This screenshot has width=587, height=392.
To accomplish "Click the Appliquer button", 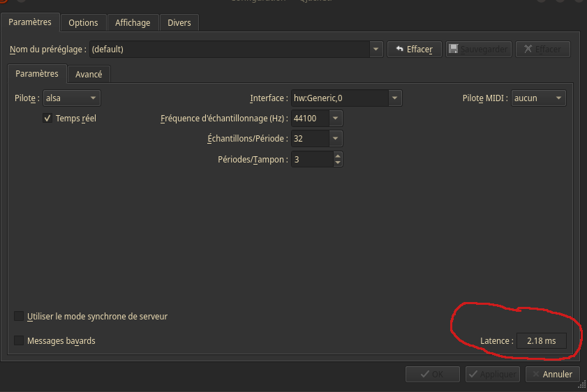I will [x=493, y=374].
